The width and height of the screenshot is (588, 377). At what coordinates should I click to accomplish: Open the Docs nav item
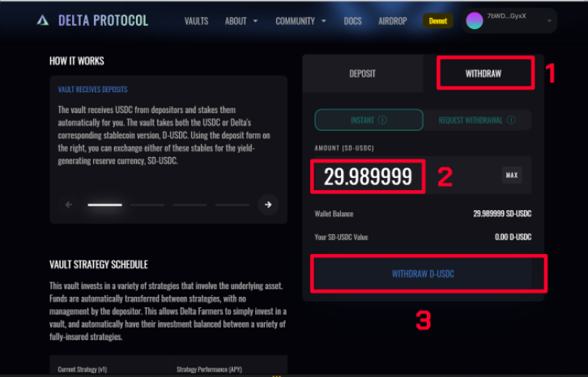[x=353, y=21]
